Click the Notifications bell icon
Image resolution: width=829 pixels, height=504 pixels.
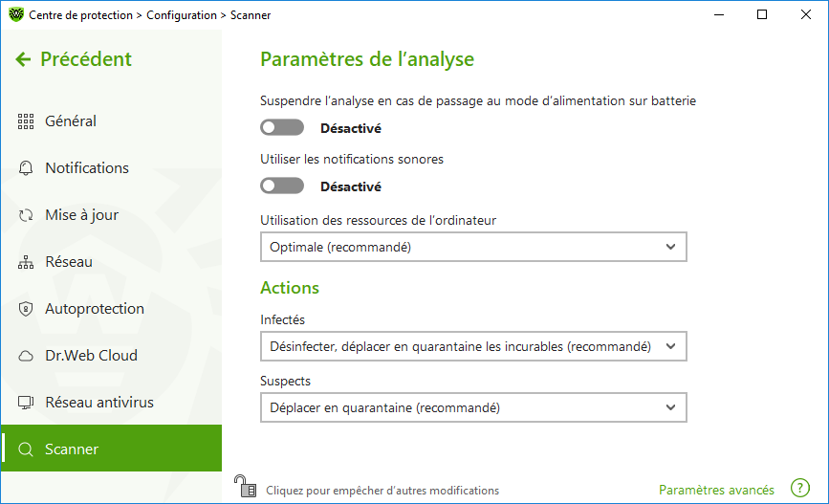coord(26,168)
